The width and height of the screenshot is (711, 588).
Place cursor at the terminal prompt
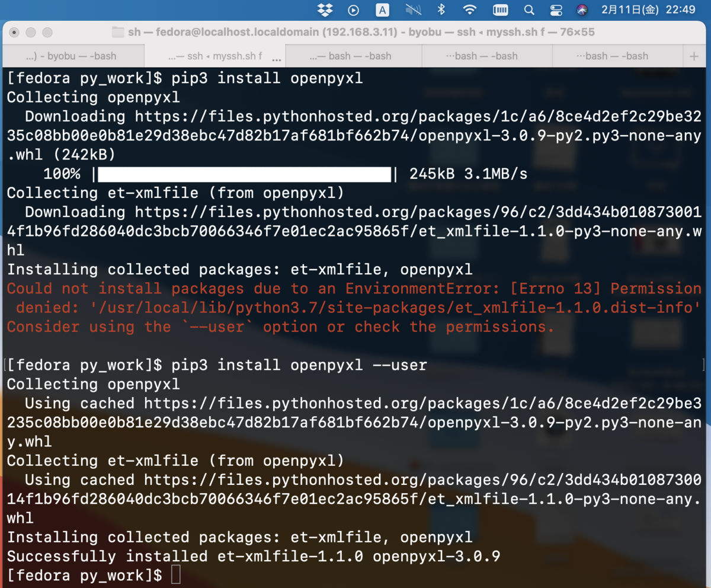tap(175, 575)
